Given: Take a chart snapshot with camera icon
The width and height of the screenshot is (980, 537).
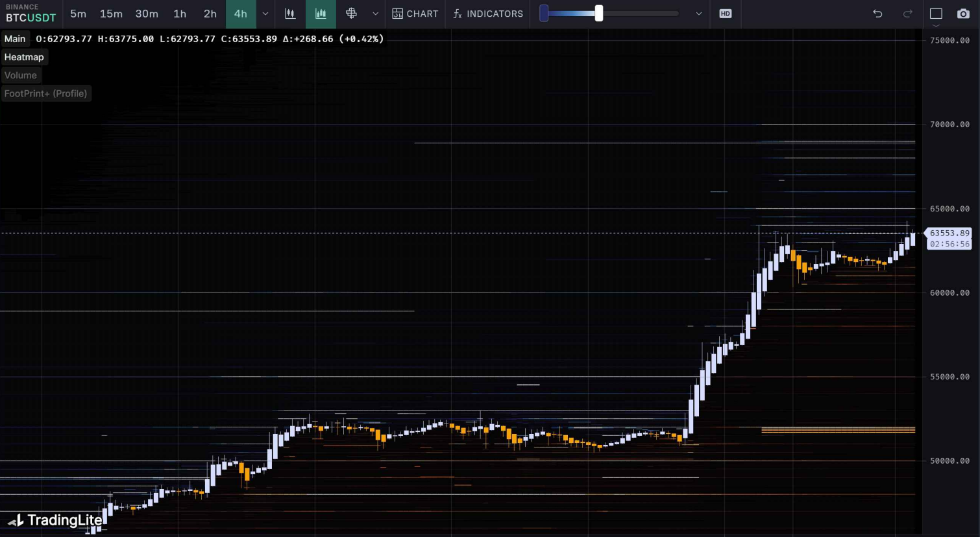Looking at the screenshot, I should [963, 14].
